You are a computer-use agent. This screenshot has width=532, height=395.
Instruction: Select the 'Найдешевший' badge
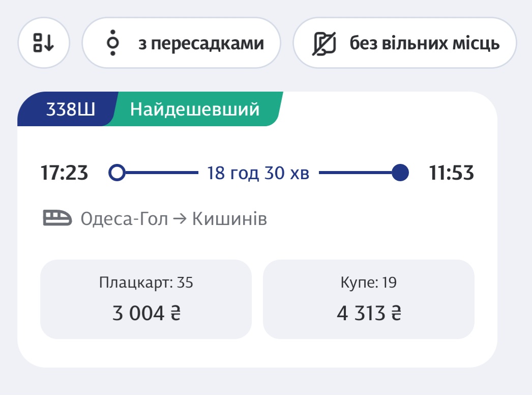click(x=194, y=107)
